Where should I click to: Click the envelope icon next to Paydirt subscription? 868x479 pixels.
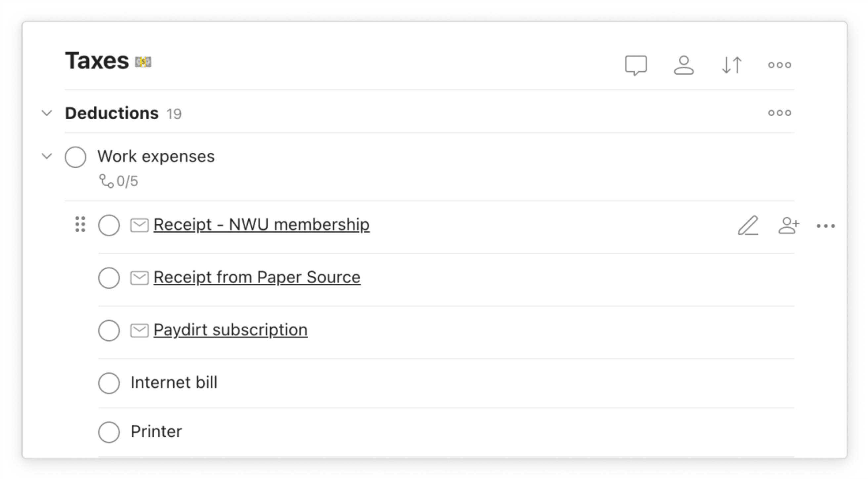coord(139,330)
